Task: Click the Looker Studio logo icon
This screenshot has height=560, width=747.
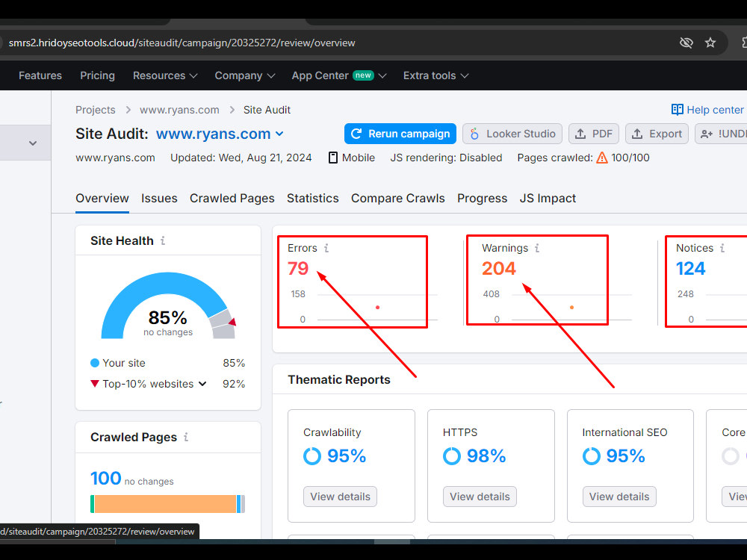Action: [x=474, y=134]
